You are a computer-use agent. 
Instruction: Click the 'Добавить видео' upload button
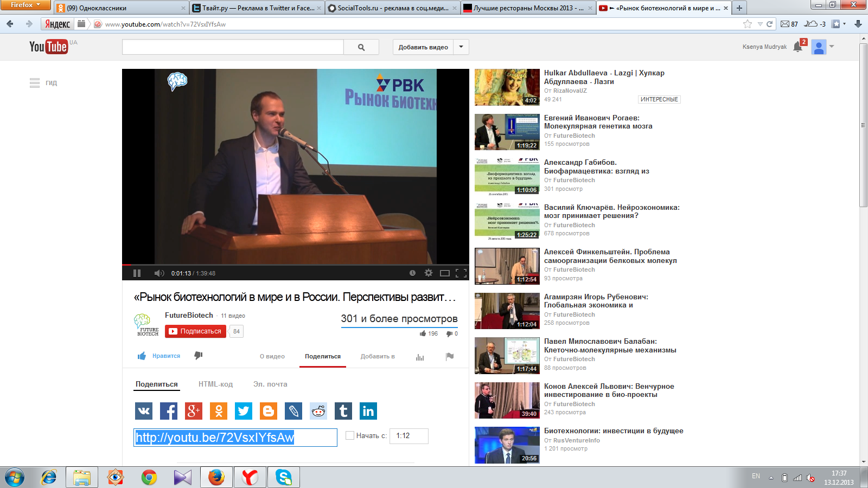[x=423, y=47]
